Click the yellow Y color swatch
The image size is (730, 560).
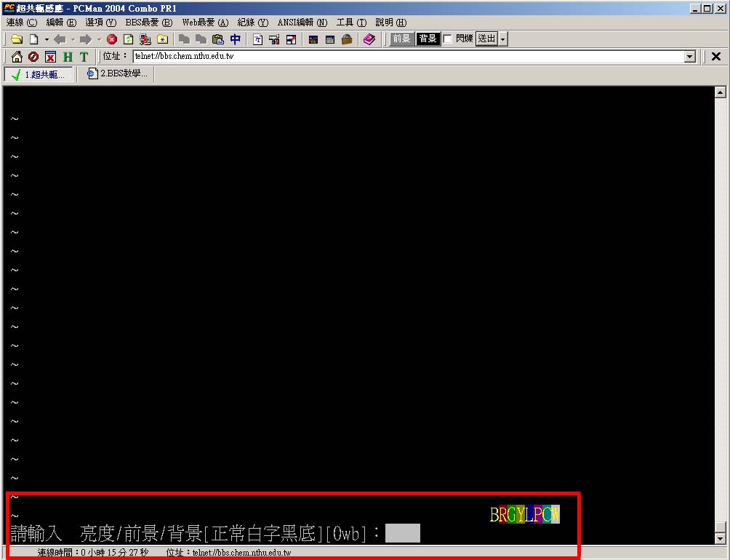pos(521,515)
